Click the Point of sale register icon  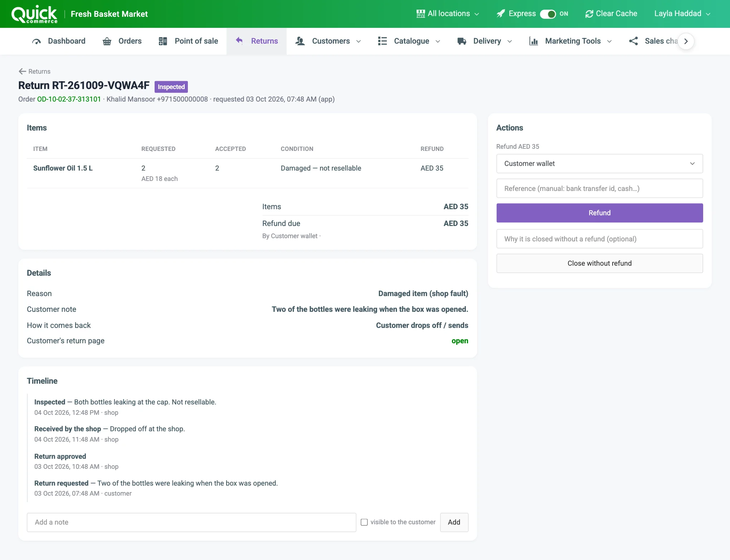(163, 41)
